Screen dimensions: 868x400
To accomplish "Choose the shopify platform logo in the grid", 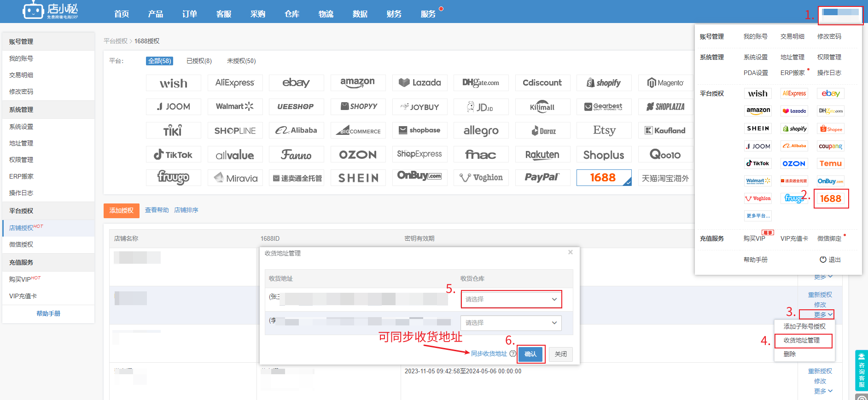I will 604,83.
